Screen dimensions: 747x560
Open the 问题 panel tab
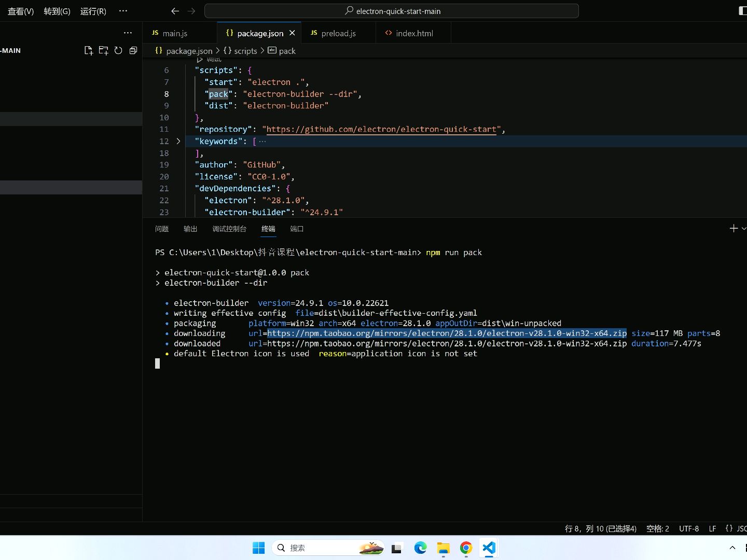pos(162,229)
